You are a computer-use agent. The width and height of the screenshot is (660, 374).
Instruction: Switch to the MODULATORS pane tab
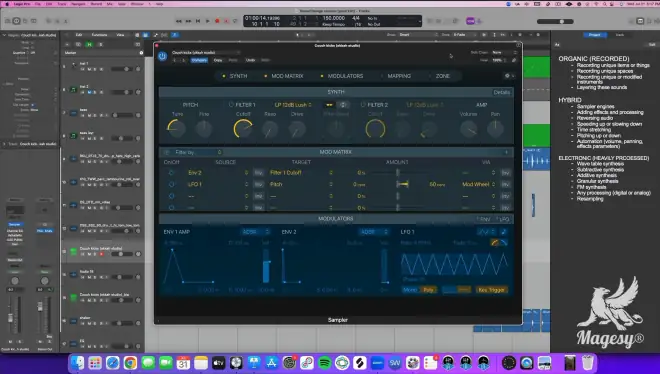[x=345, y=76]
